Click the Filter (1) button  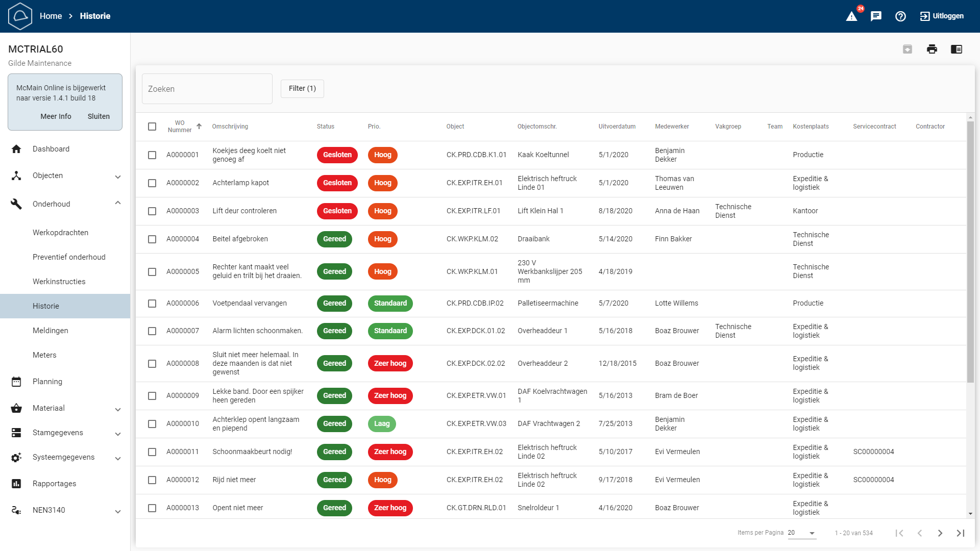pyautogui.click(x=302, y=89)
